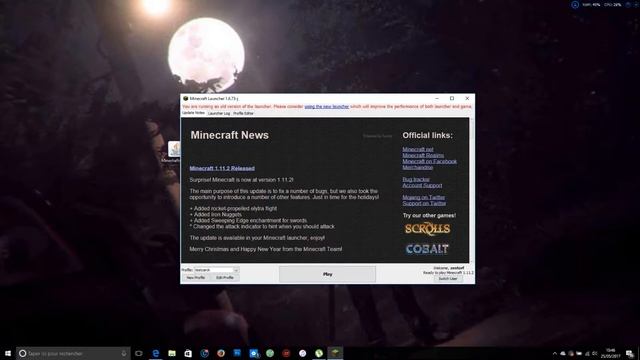Open the Profile Editor tab

(x=244, y=113)
